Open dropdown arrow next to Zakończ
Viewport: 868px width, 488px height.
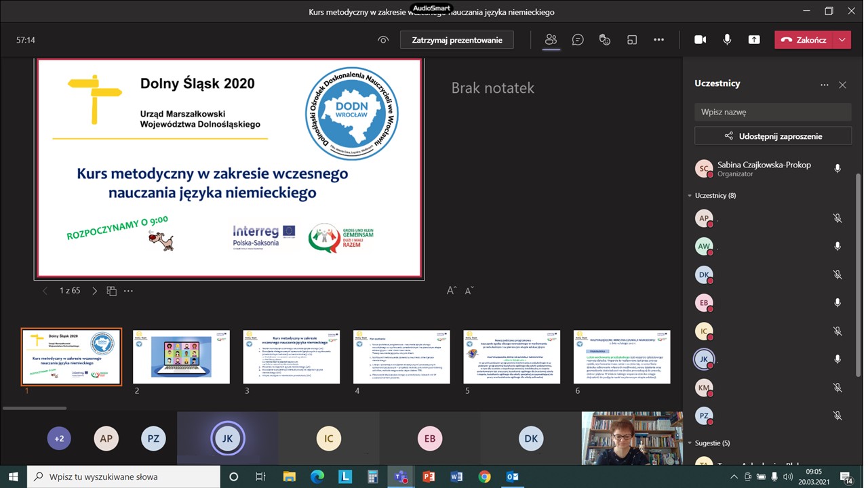pos(842,40)
